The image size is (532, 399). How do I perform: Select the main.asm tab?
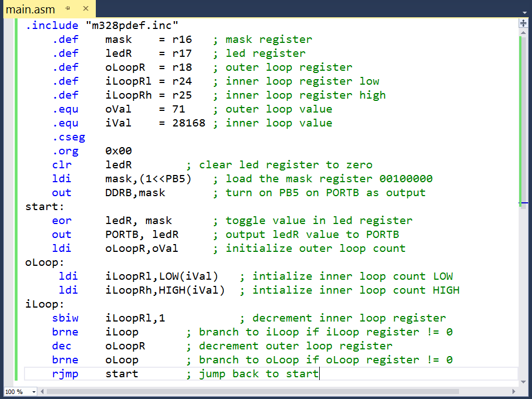click(30, 9)
